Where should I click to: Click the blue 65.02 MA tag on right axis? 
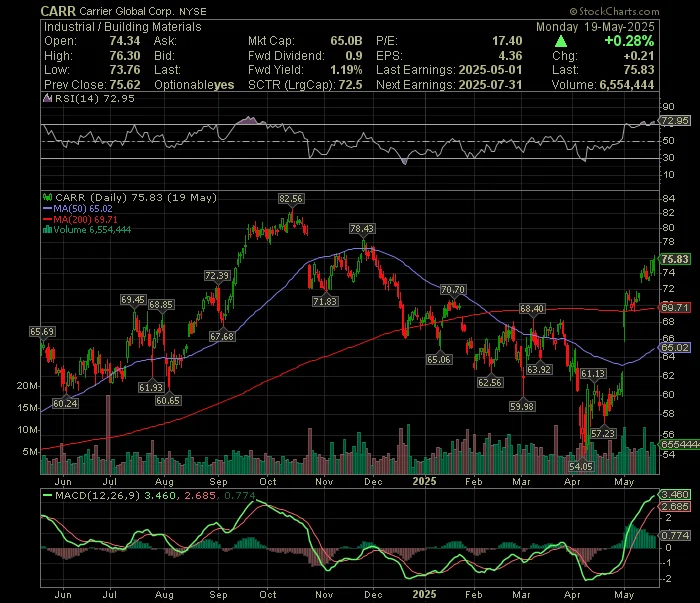675,347
